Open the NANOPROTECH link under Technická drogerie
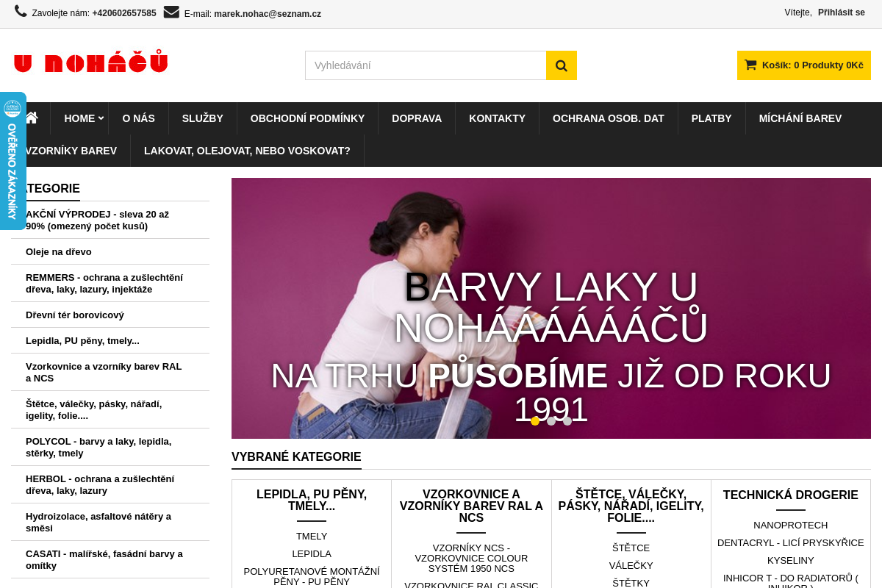Viewport: 882px width, 588px height. click(x=791, y=525)
